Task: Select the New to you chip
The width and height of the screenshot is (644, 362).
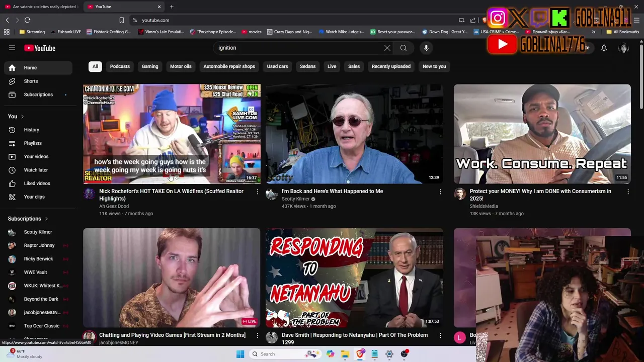Action: click(x=434, y=66)
